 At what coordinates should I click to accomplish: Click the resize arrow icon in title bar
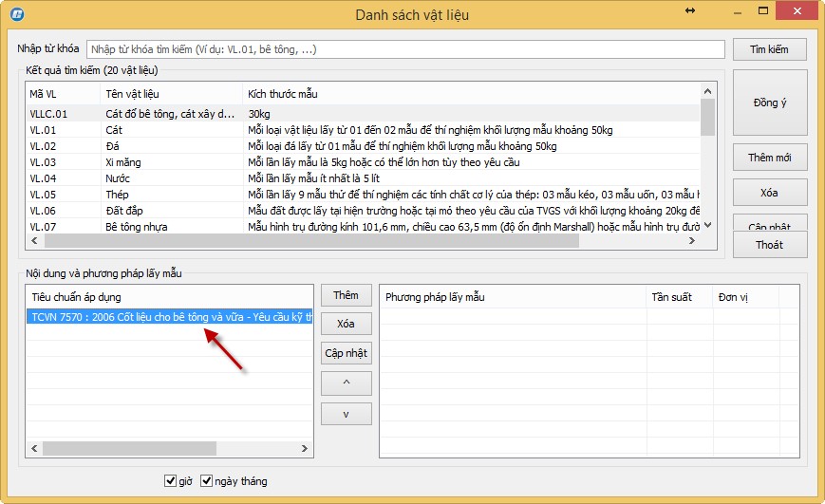tap(717, 10)
